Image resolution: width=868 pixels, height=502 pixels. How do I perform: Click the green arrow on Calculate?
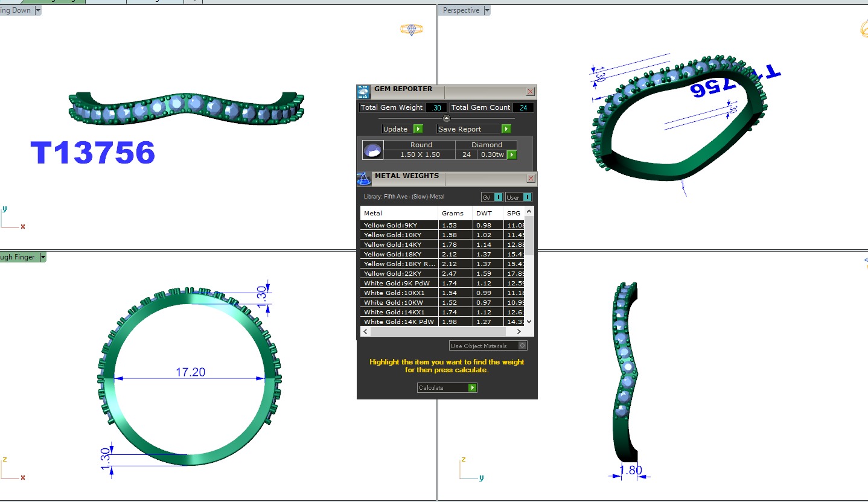point(473,388)
